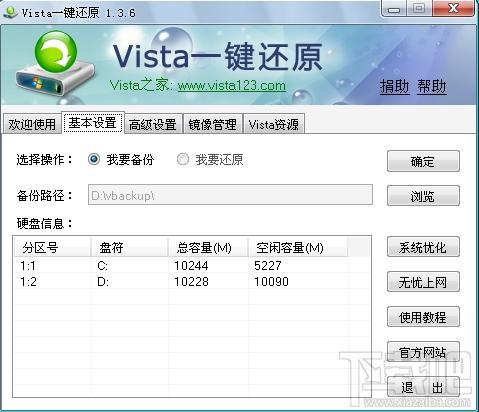Open the 使用教程 button
The image size is (479, 412).
coord(423,317)
